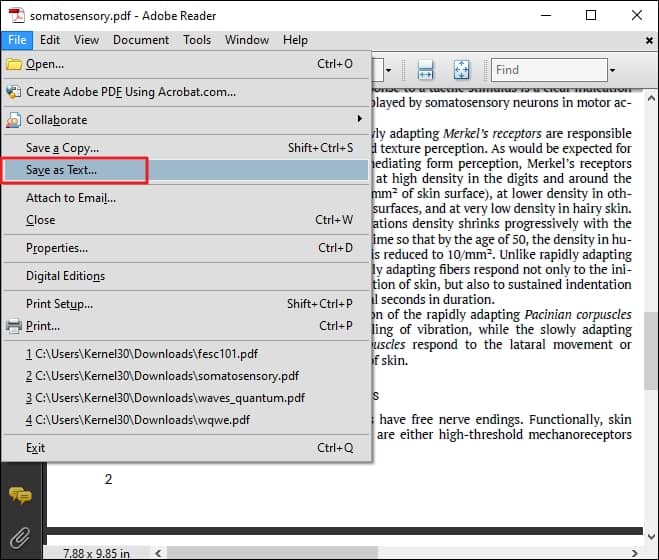Click the Adobe PDF icon in title bar
This screenshot has height=560, width=659.
[x=17, y=16]
